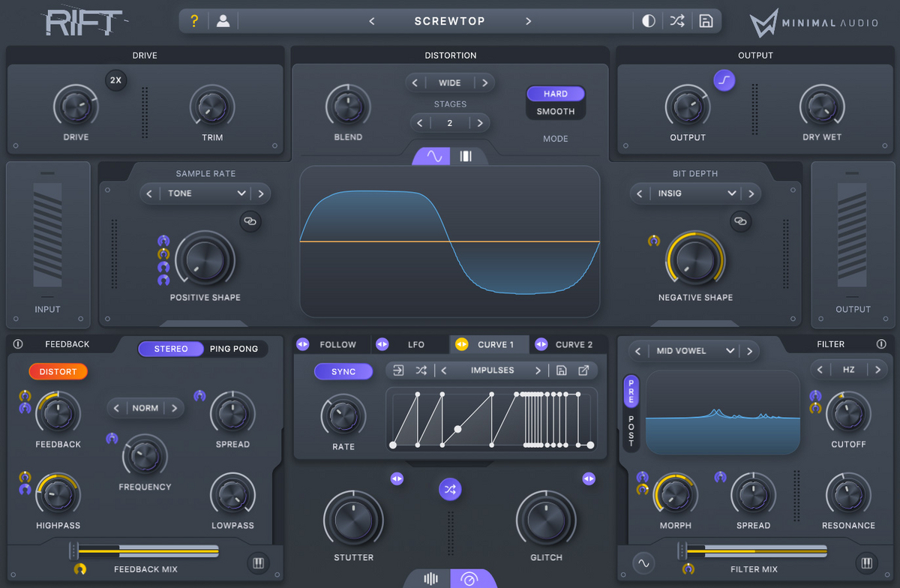Toggle the light/dark theme icon

point(649,21)
